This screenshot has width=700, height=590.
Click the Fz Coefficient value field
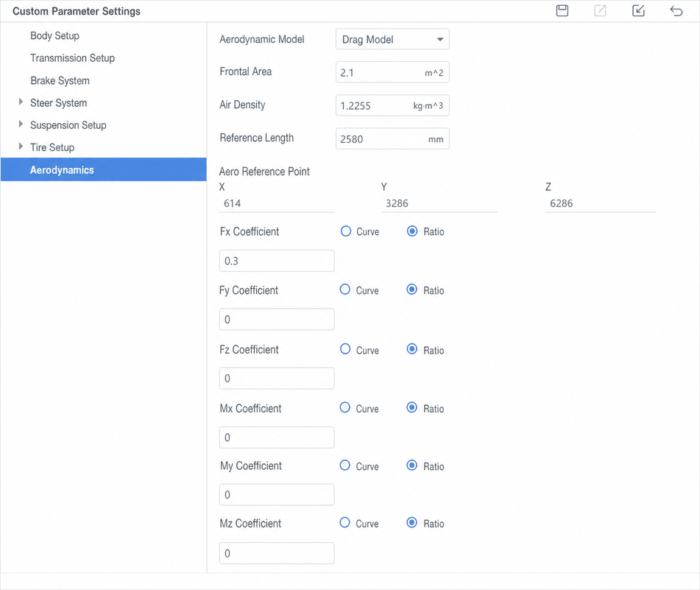point(277,379)
